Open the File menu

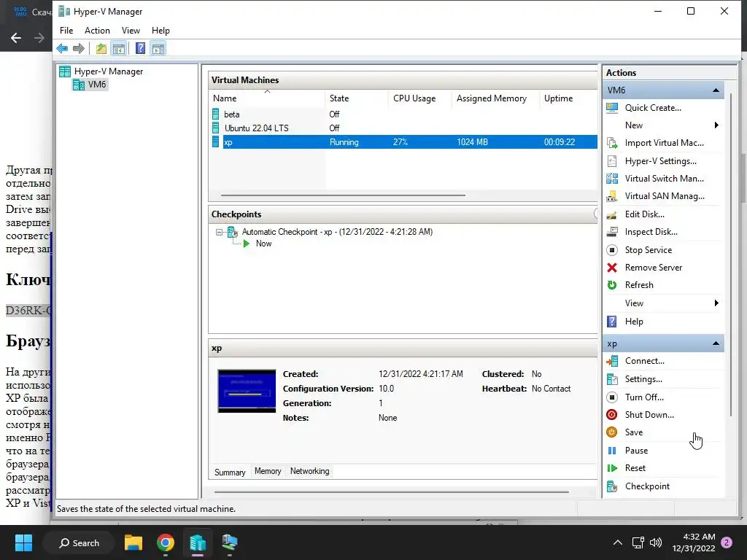click(66, 31)
